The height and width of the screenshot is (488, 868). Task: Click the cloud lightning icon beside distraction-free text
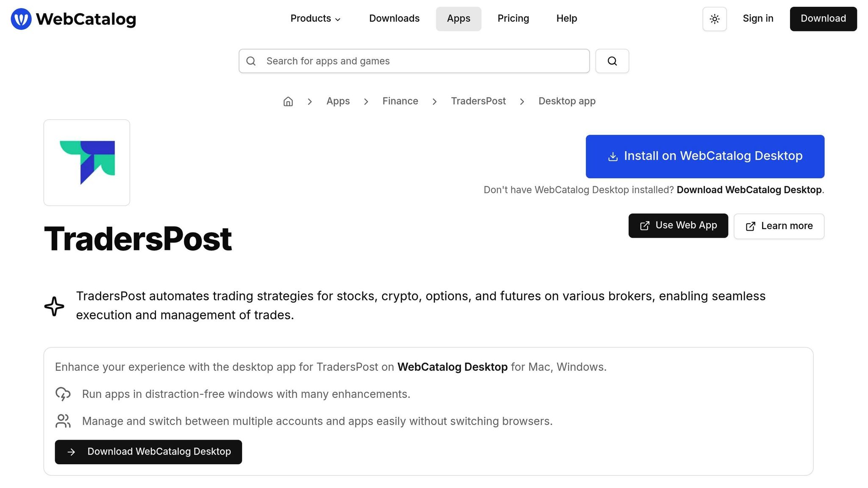coord(63,394)
